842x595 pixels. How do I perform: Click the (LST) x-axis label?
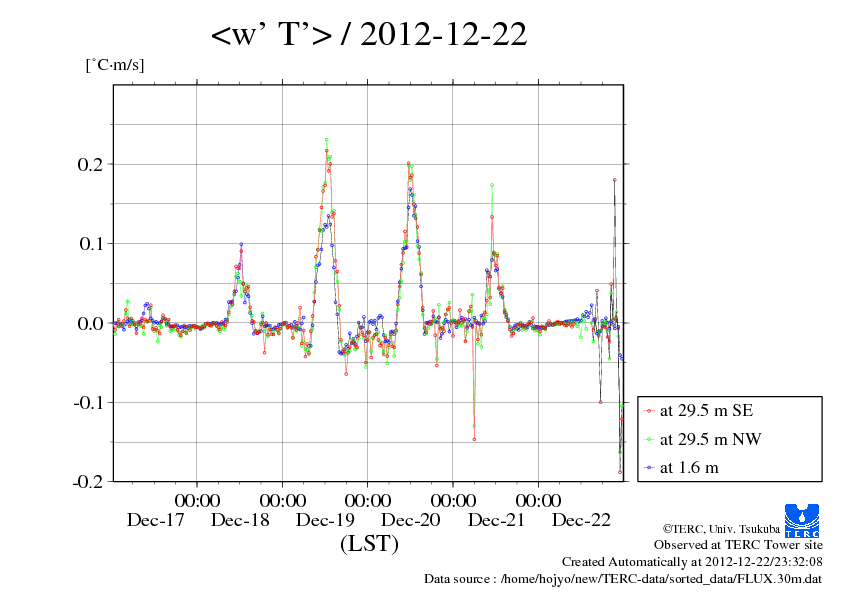[x=369, y=544]
